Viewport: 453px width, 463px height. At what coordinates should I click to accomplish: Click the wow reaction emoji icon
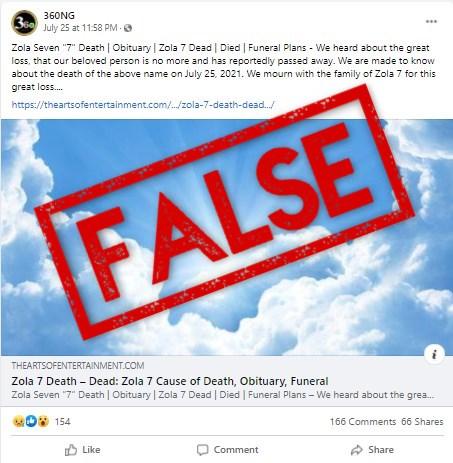pos(43,422)
